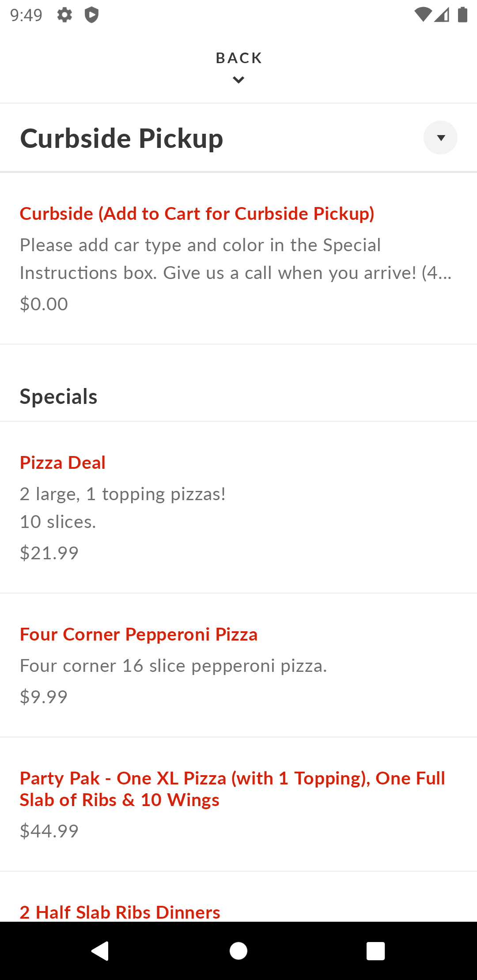Viewport: 477px width, 980px height.
Task: Tap the BACK label at top
Action: (238, 58)
